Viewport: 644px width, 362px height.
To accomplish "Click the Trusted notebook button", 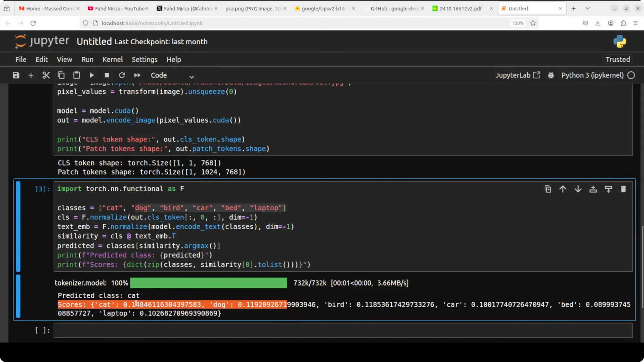I will 618,59.
